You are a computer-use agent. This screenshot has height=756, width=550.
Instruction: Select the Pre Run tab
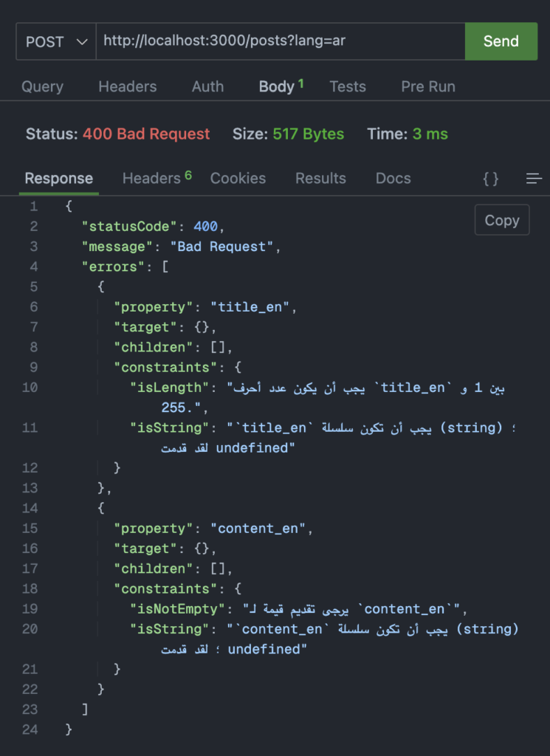[428, 86]
